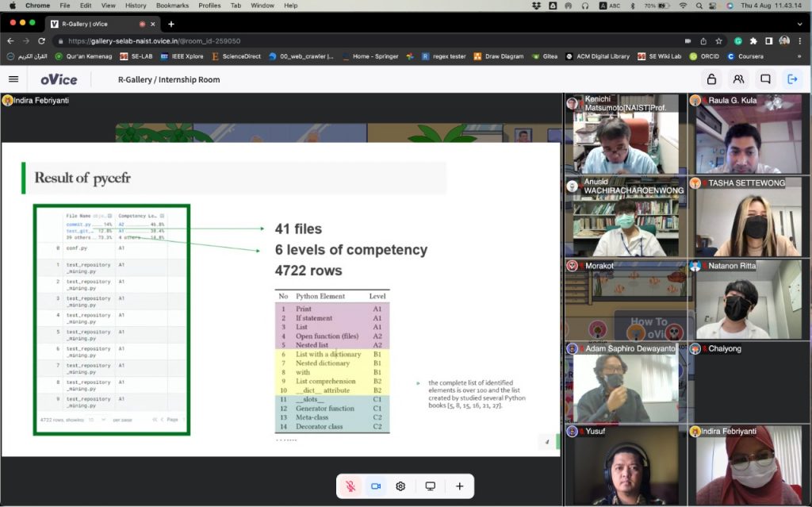The width and height of the screenshot is (812, 507).
Task: Open the IEEE Xplore bookmark
Action: tap(182, 56)
